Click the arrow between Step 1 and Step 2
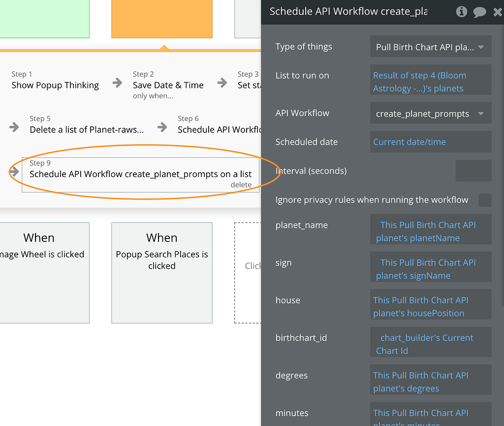This screenshot has width=504, height=426. (117, 84)
